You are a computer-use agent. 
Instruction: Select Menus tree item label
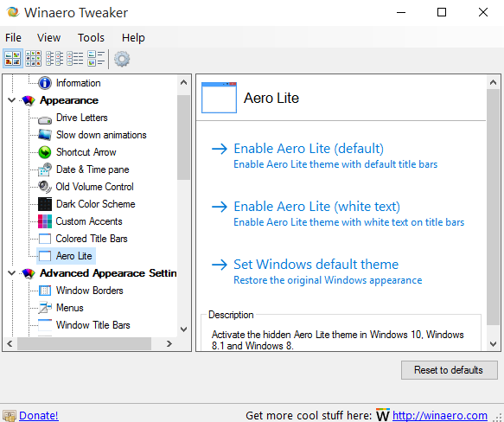[69, 308]
